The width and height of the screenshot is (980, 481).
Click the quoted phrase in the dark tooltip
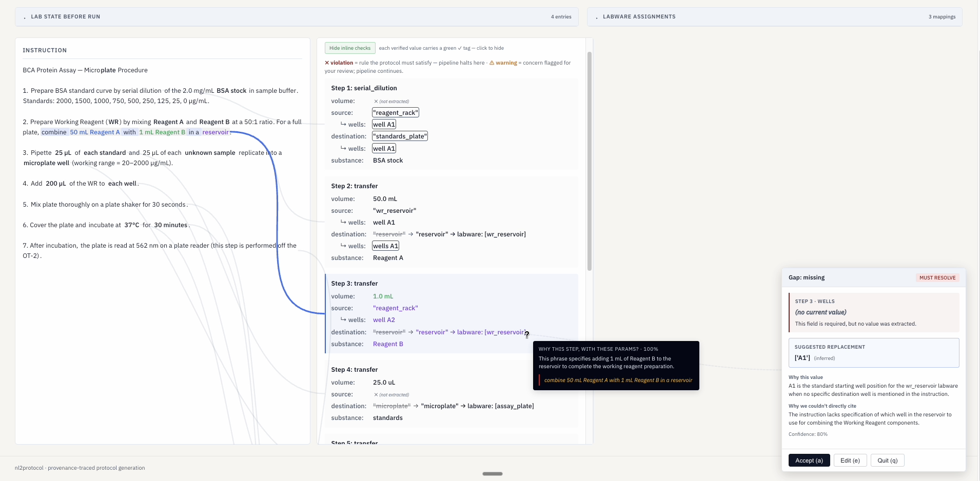click(618, 380)
